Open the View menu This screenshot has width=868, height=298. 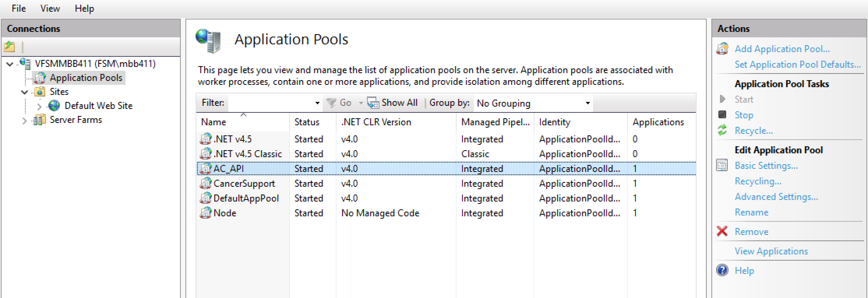coord(50,9)
